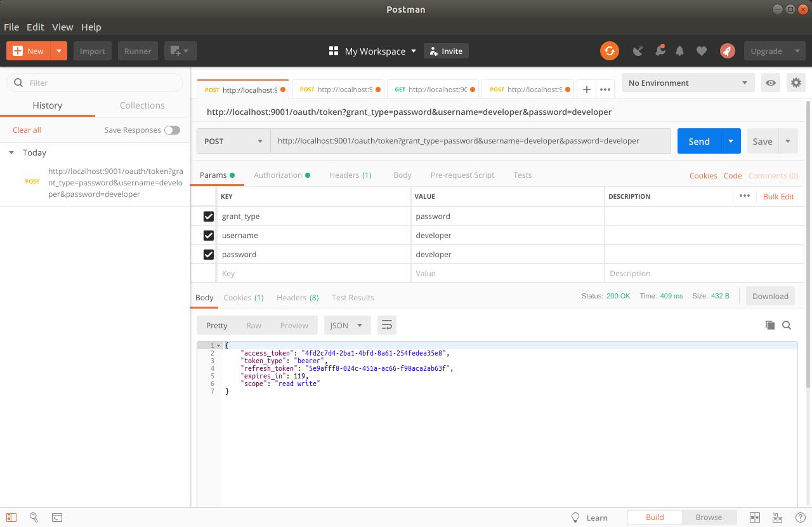Toggle the Save Responses switch

(172, 130)
